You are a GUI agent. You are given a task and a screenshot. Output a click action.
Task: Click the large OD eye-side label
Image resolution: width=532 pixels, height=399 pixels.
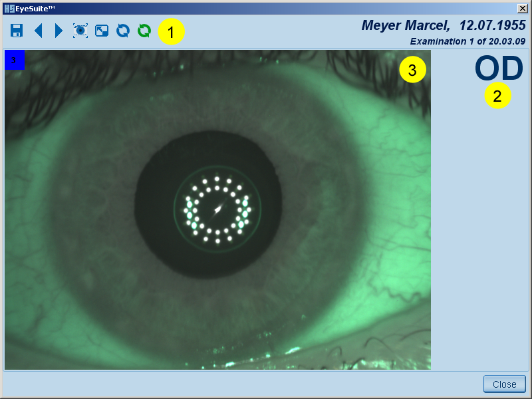[499, 68]
